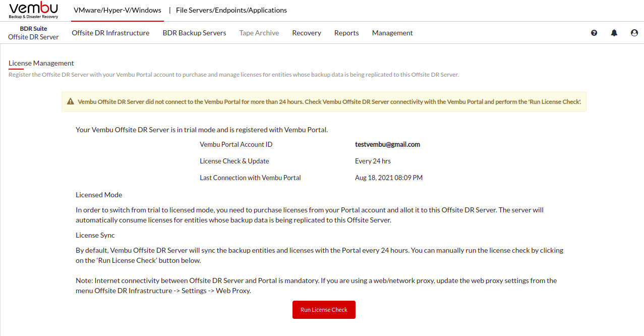Click the Vembu logo

tap(34, 10)
